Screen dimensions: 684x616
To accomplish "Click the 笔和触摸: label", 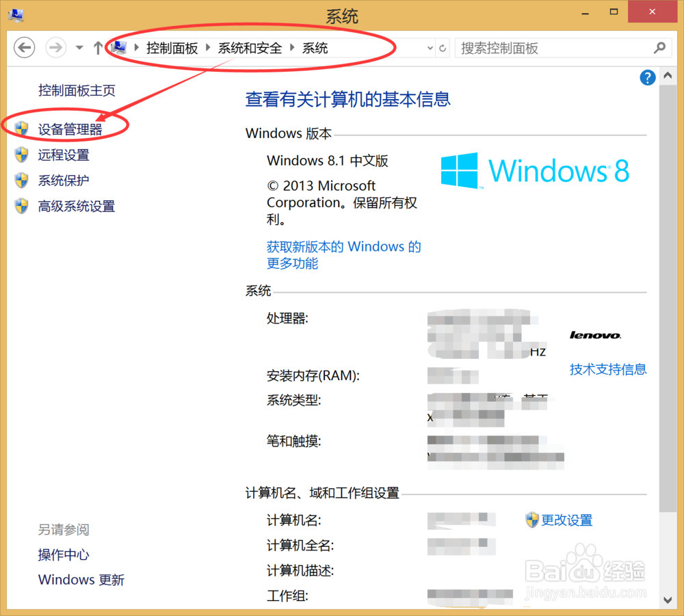I will 294,441.
